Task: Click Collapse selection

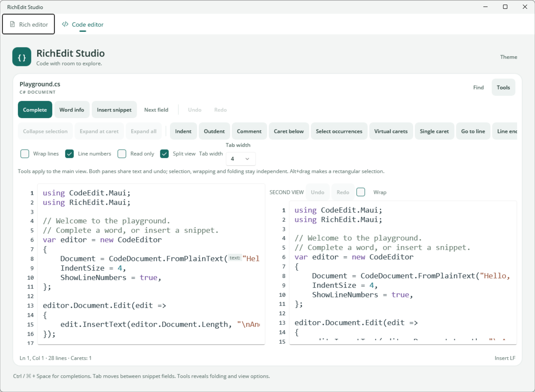Action: click(45, 131)
